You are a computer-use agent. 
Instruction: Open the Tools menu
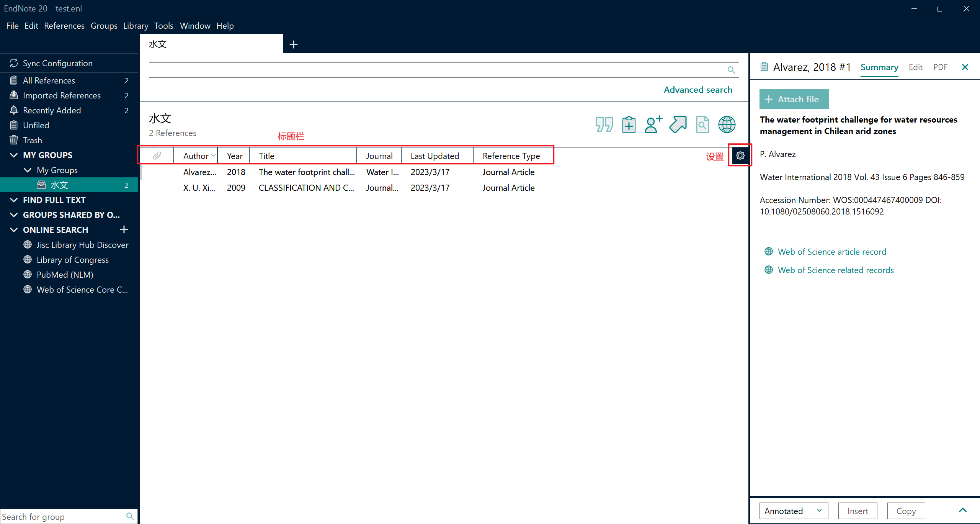pos(163,26)
